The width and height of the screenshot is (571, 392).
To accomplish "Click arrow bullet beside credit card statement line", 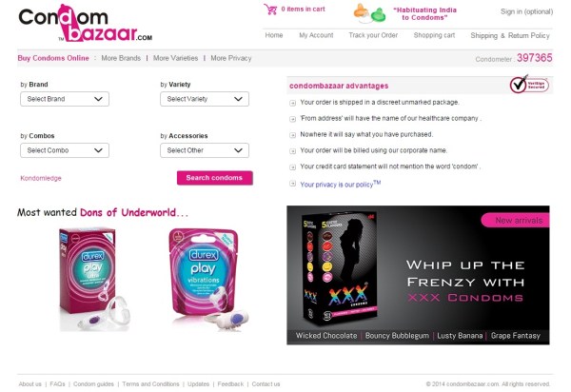I will 292,167.
